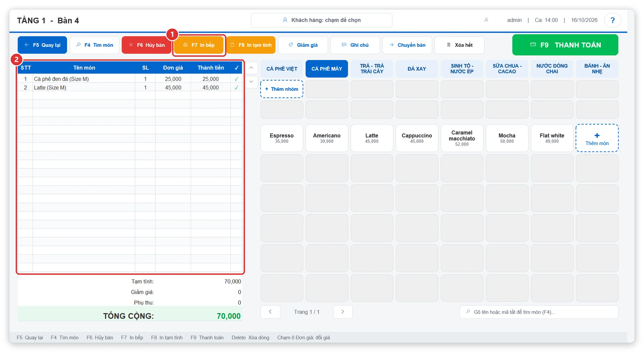The height and width of the screenshot is (352, 644).
Task: Select SỮA CHUA - CACAO category
Action: pos(507,69)
